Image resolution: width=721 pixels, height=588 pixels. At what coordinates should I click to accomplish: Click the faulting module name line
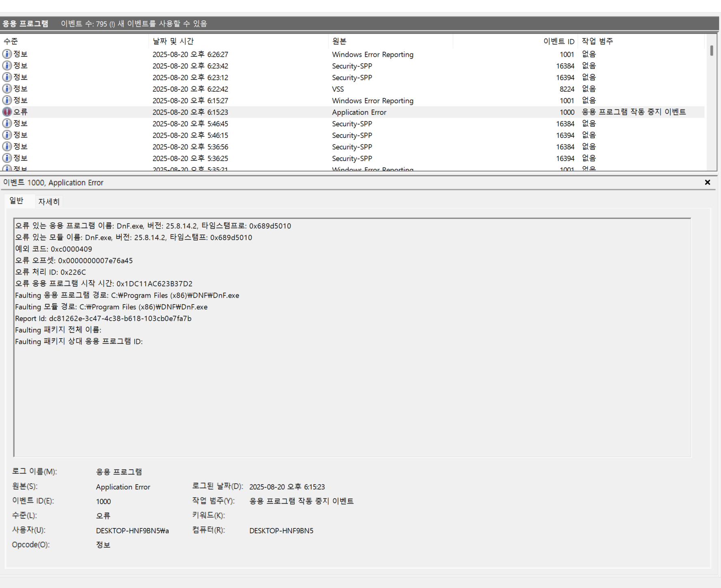click(x=133, y=237)
